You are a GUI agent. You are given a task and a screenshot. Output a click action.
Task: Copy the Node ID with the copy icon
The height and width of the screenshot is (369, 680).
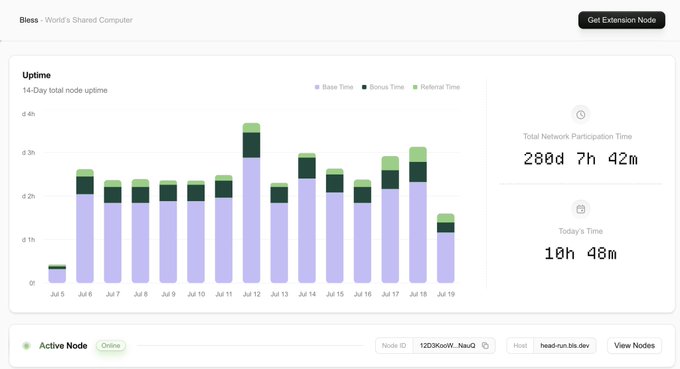pyautogui.click(x=485, y=346)
